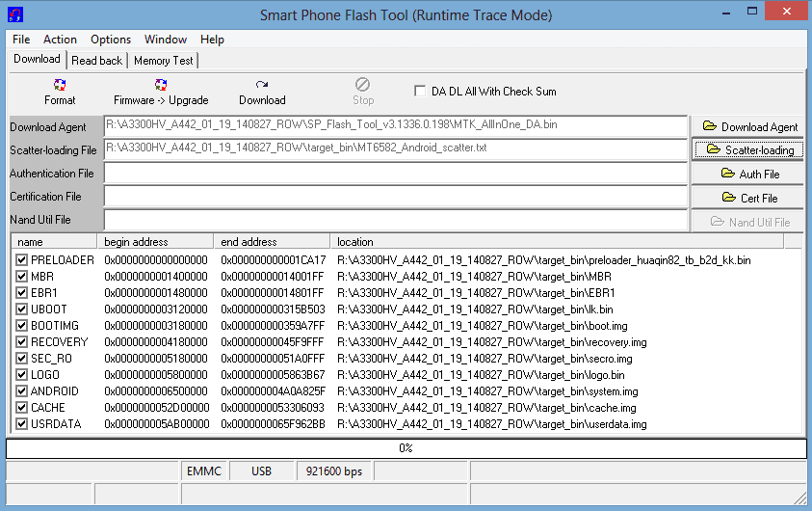The image size is (812, 511).
Task: Uncheck the CACHE partition checkbox
Action: pos(21,408)
